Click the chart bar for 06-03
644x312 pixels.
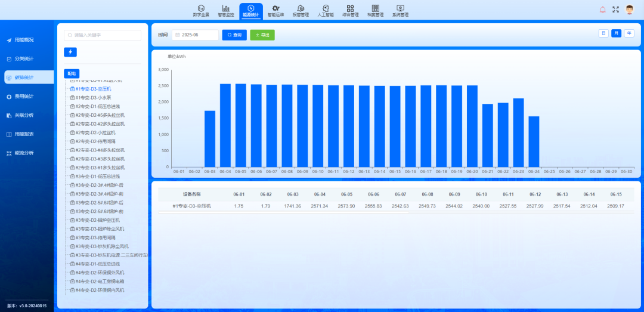tap(210, 139)
